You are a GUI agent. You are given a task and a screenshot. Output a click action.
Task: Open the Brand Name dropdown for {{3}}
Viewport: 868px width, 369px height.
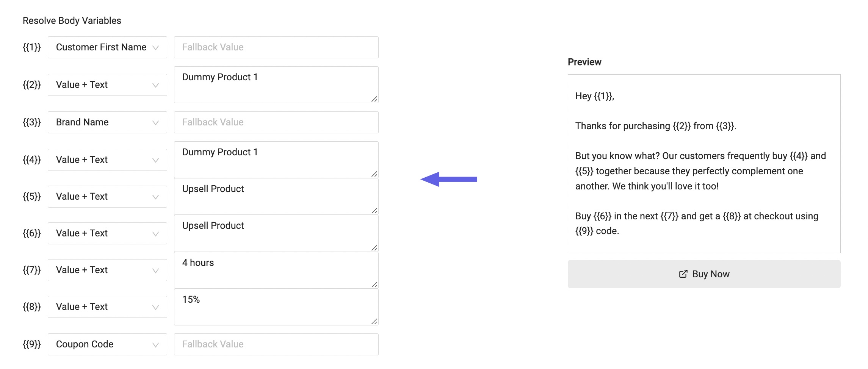point(107,122)
